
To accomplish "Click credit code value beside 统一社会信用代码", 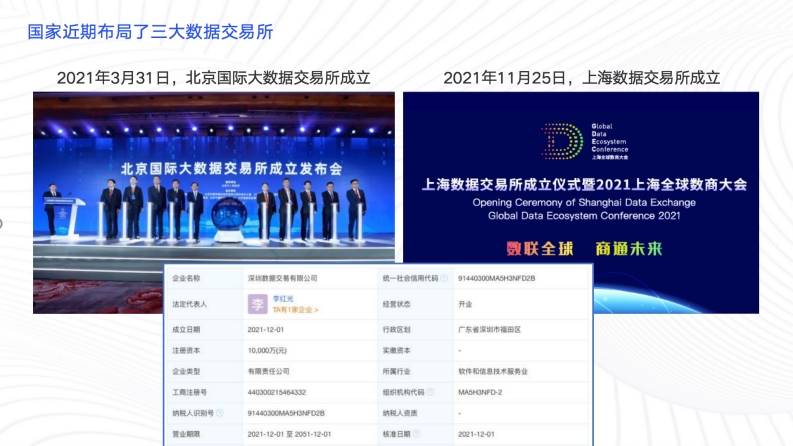I will pyautogui.click(x=497, y=278).
